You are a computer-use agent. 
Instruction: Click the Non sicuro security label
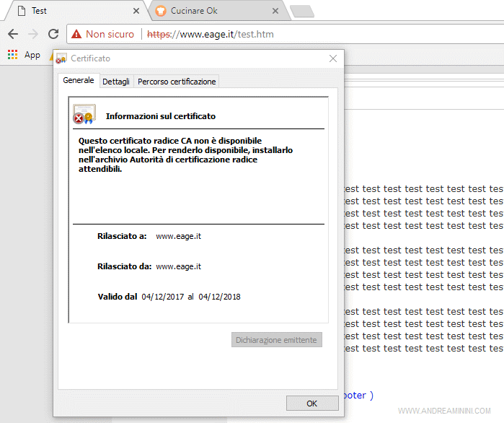tap(110, 34)
